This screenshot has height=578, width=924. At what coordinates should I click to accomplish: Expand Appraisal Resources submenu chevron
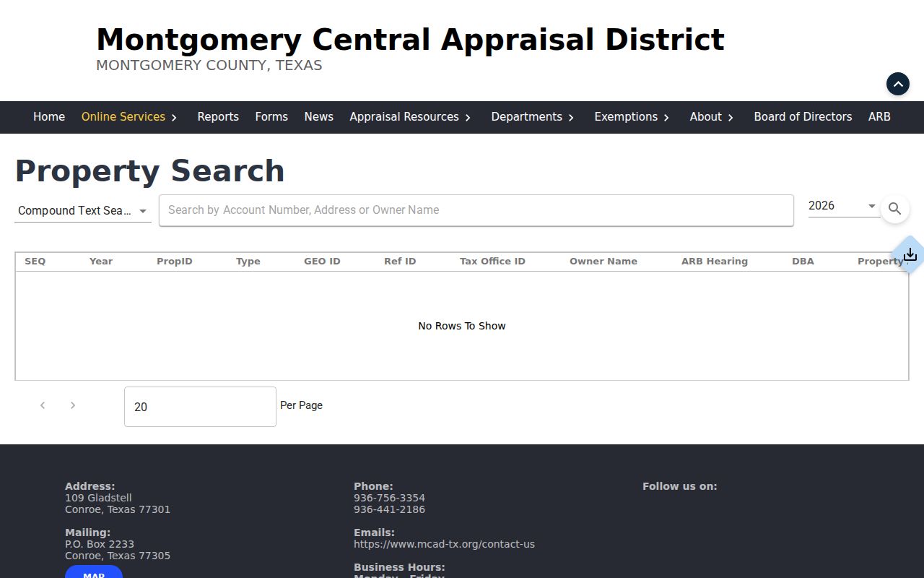click(x=468, y=117)
